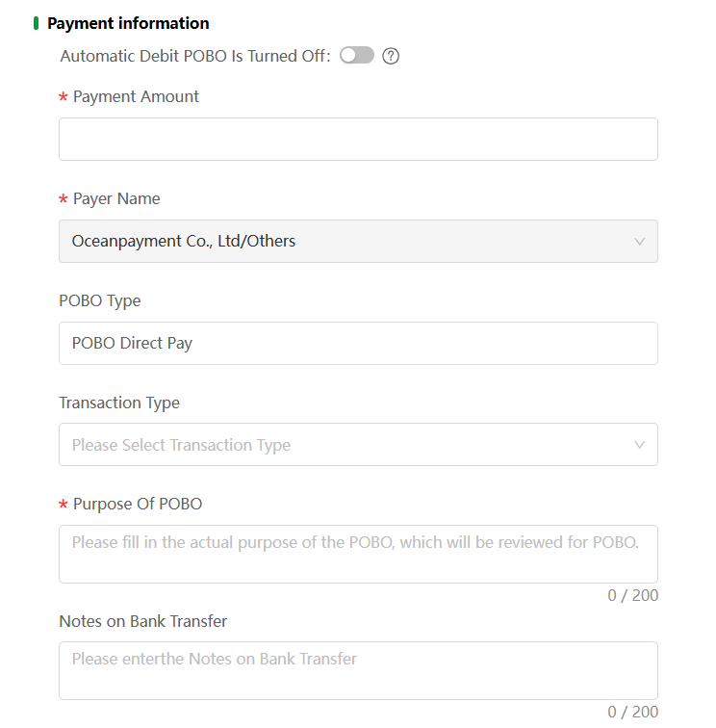This screenshot has height=728, width=716.
Task: Click the Notes on Bank Transfer label
Action: (143, 621)
